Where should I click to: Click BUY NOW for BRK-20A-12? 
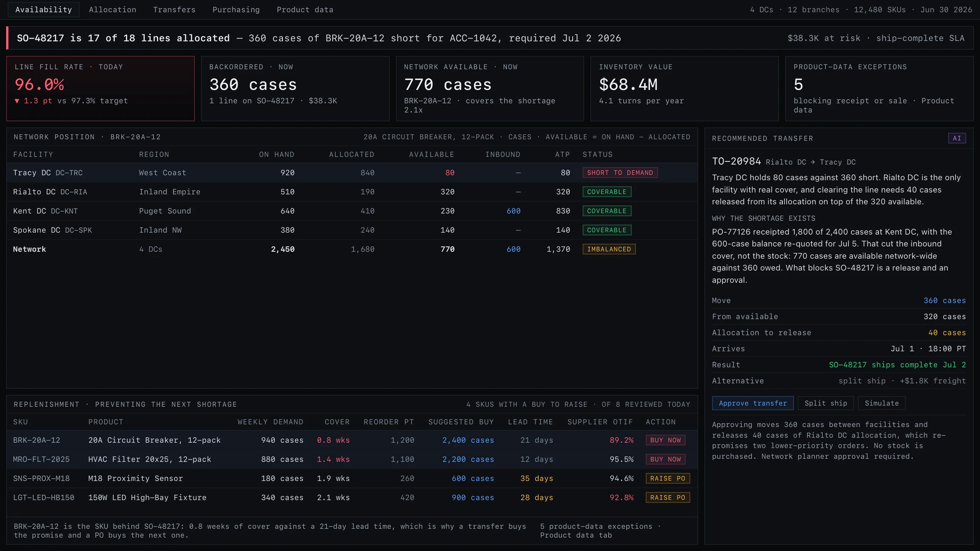click(x=665, y=440)
